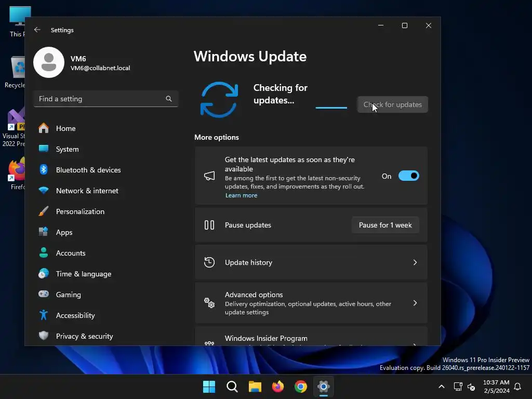Viewport: 532px width, 399px height.
Task: Click the Find a setting search box
Action: tap(106, 99)
